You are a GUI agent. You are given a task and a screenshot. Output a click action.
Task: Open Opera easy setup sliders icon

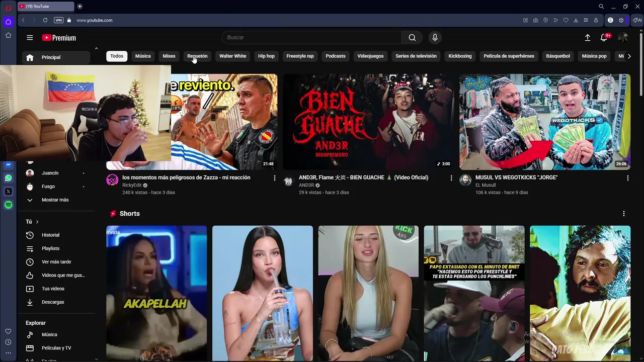(586, 20)
